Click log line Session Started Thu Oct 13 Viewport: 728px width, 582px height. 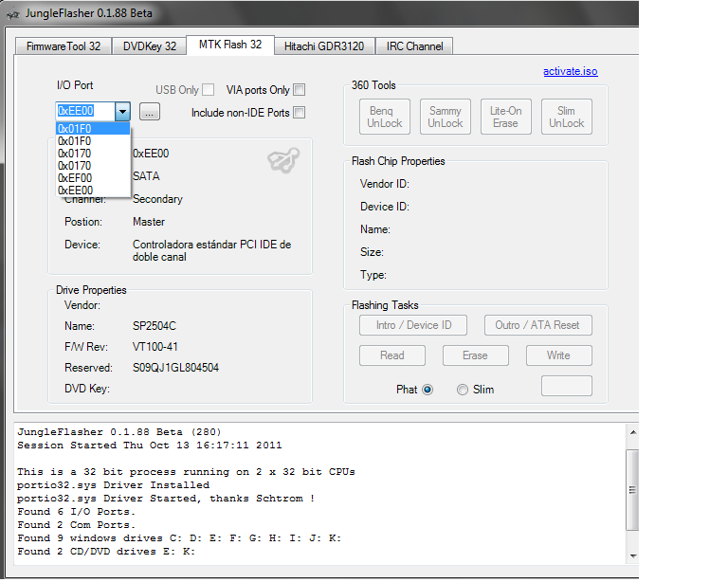(150, 446)
